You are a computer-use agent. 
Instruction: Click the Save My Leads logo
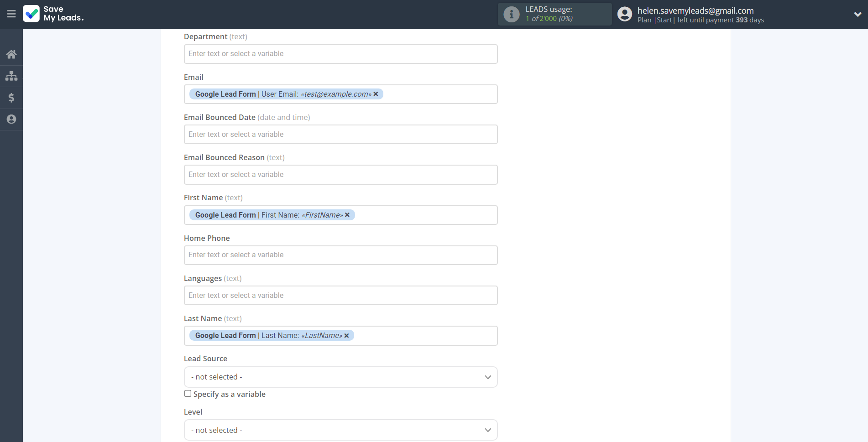coord(53,14)
